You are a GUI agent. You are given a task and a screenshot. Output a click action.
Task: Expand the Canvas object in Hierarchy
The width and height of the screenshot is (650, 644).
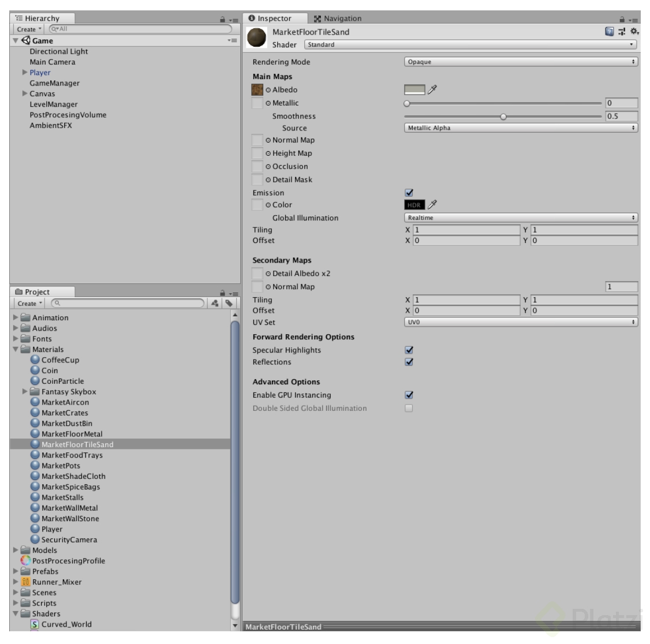click(24, 93)
